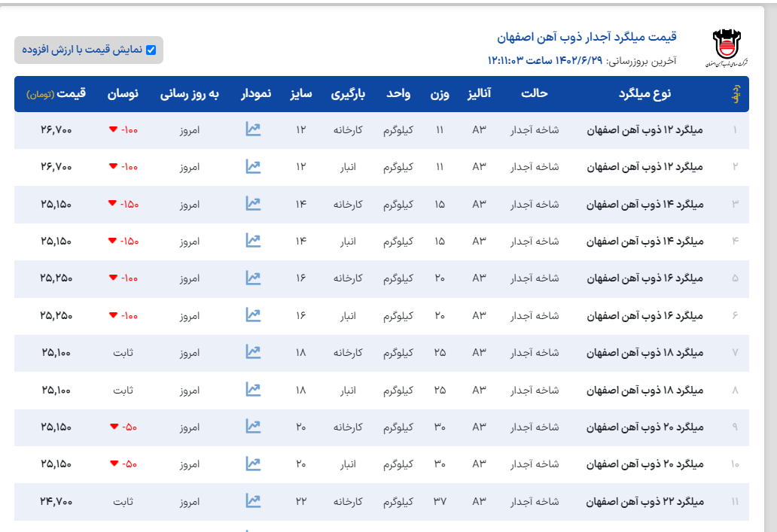Click the page title 'قیمت میلگرد آجدار ذوب آهن اصفهان'

tap(587, 37)
